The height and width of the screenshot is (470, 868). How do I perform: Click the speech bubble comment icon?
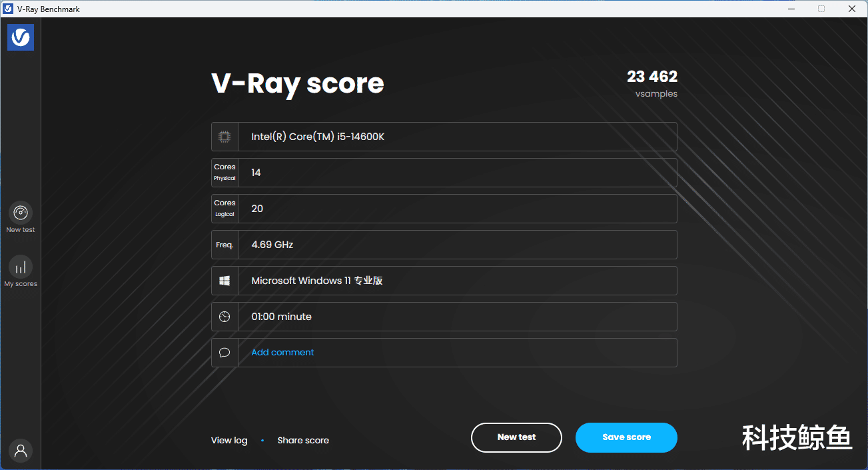pyautogui.click(x=224, y=353)
